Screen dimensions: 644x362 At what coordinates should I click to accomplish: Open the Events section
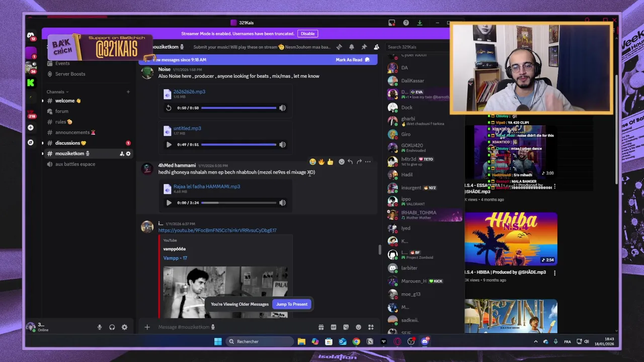click(62, 63)
